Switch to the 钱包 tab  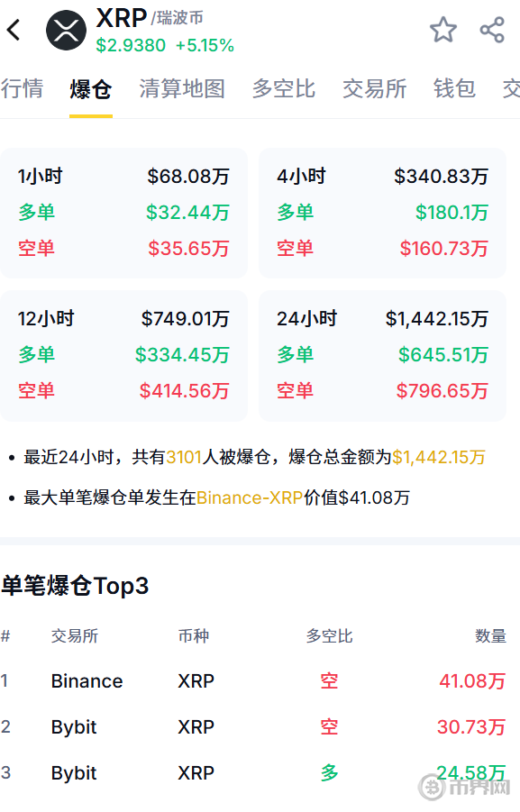click(x=454, y=88)
